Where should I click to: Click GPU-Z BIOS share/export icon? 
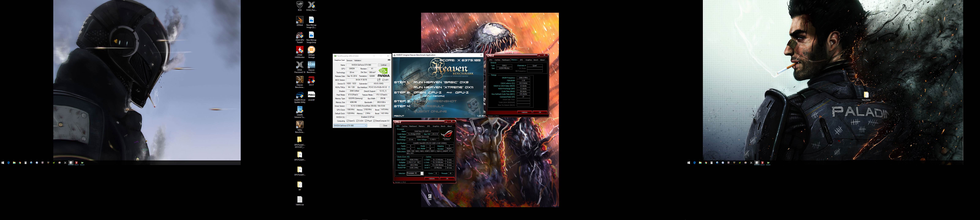point(379,80)
